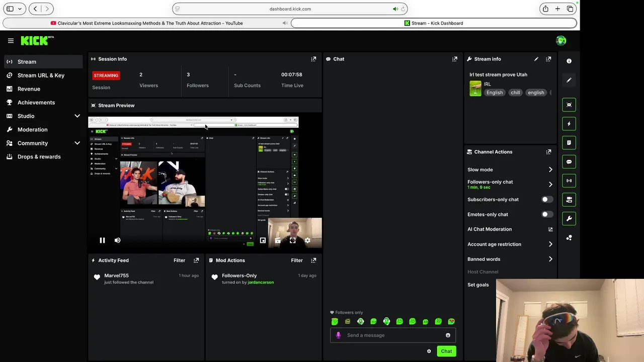
Task: Open AI Chat Moderation external link
Action: click(550, 229)
